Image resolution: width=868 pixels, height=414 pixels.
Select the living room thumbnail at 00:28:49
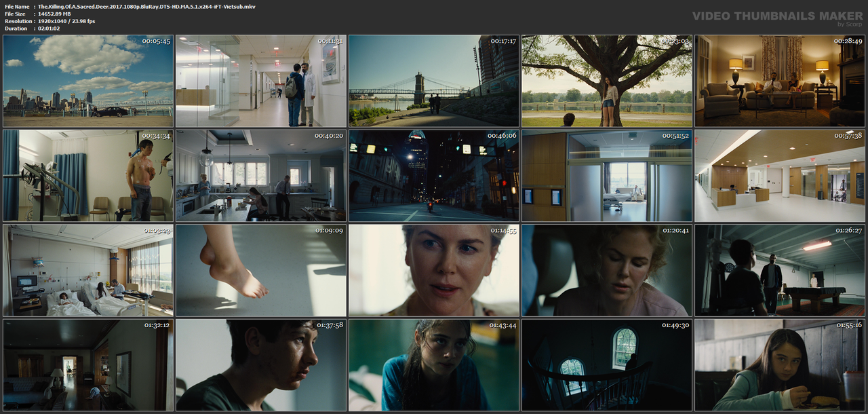point(780,81)
